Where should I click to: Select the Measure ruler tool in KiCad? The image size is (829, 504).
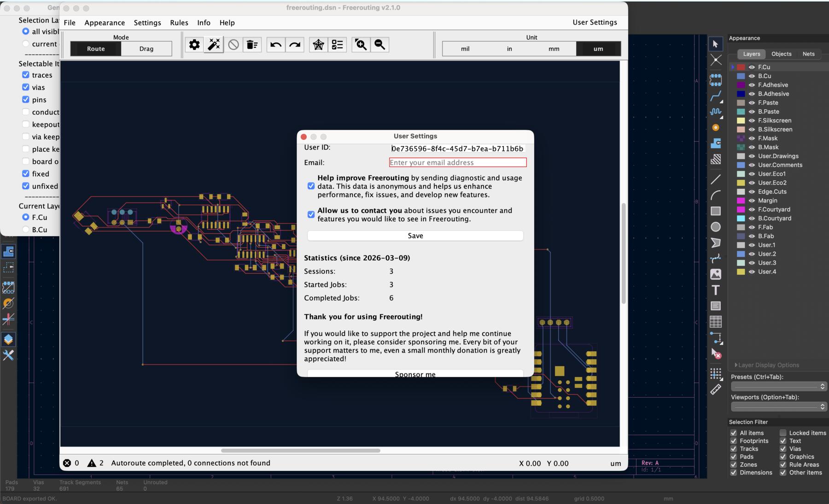715,389
